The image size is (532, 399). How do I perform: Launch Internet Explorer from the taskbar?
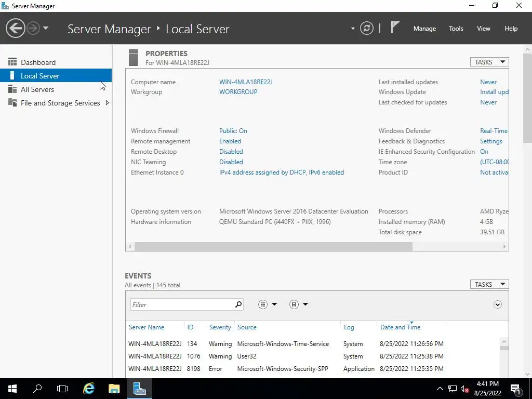(x=89, y=389)
